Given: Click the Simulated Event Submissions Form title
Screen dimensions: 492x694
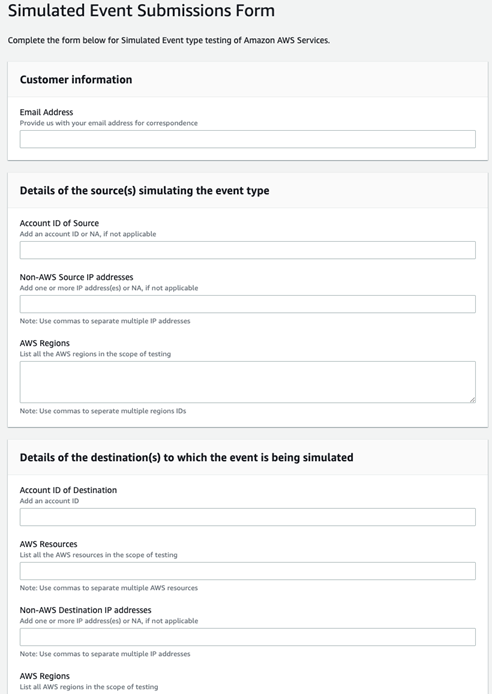Looking at the screenshot, I should tap(141, 10).
